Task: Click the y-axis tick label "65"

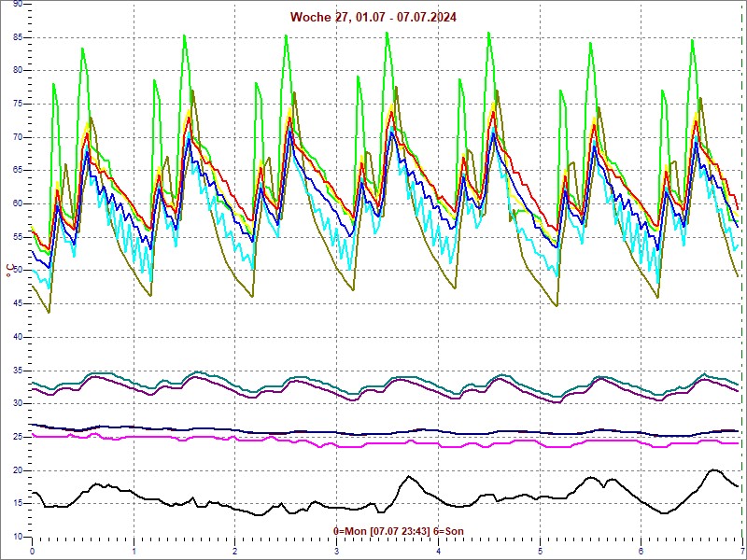Action: (x=18, y=171)
